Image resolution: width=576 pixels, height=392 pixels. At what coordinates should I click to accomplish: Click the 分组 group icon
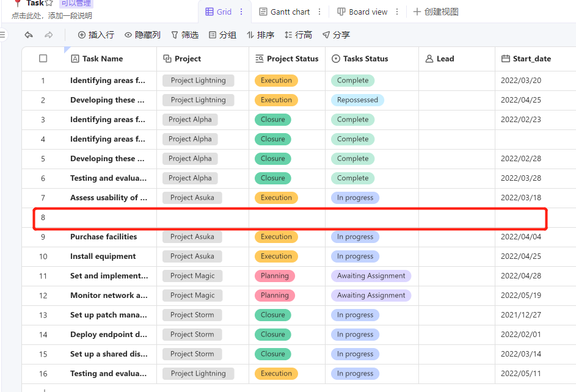(213, 35)
